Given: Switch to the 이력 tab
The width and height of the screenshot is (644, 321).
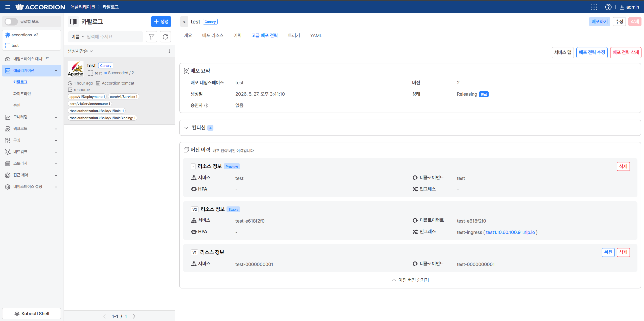Looking at the screenshot, I should click(x=237, y=35).
